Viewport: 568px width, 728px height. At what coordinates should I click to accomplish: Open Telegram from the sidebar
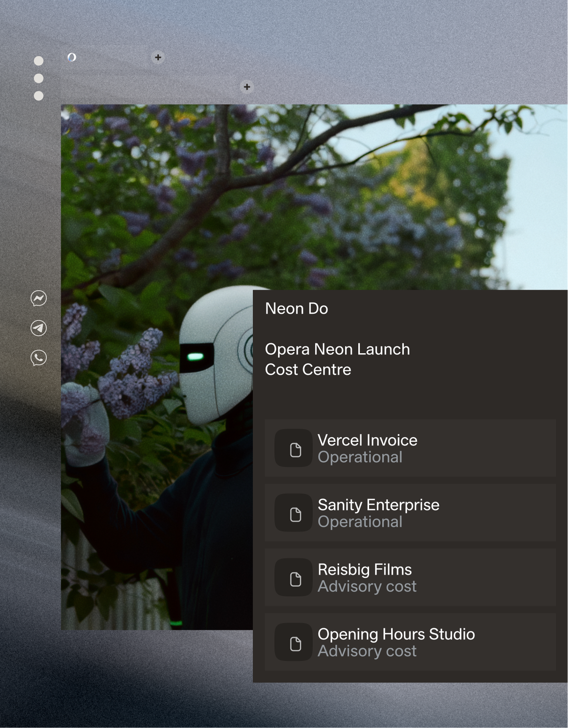point(39,328)
